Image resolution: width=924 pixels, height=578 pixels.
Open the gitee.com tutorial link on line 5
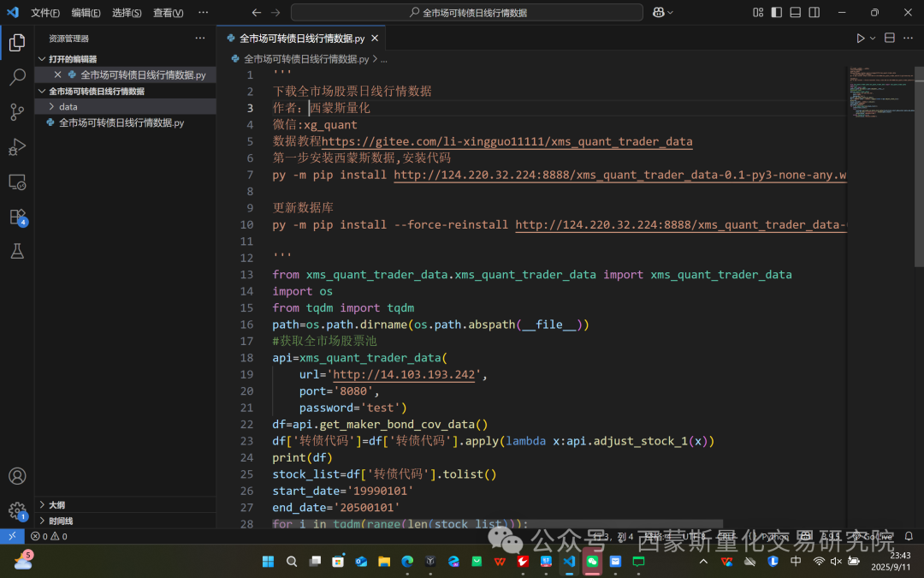tap(506, 141)
